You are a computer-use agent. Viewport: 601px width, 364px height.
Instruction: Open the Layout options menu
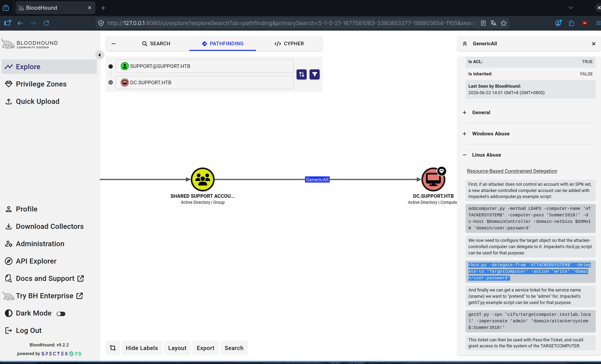pos(177,348)
